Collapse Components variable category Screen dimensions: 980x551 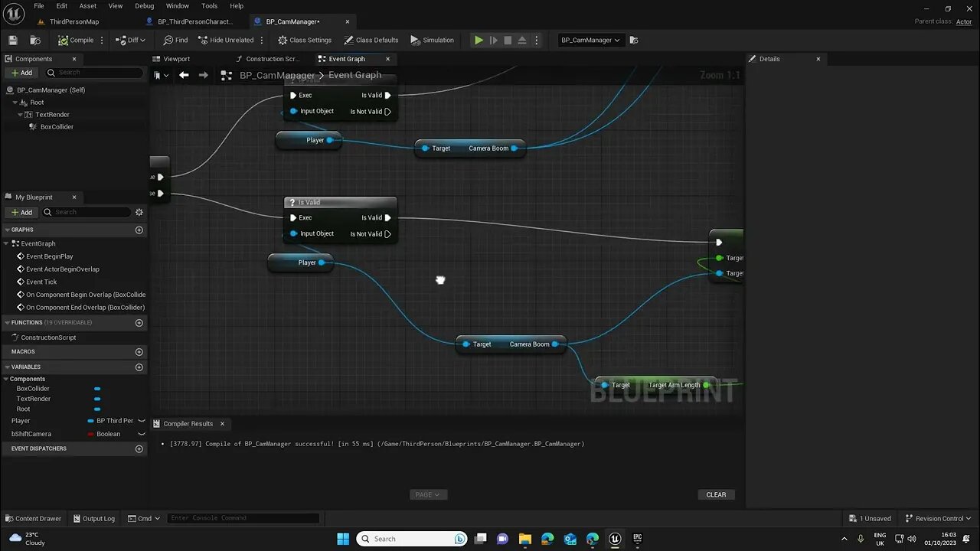pyautogui.click(x=6, y=379)
